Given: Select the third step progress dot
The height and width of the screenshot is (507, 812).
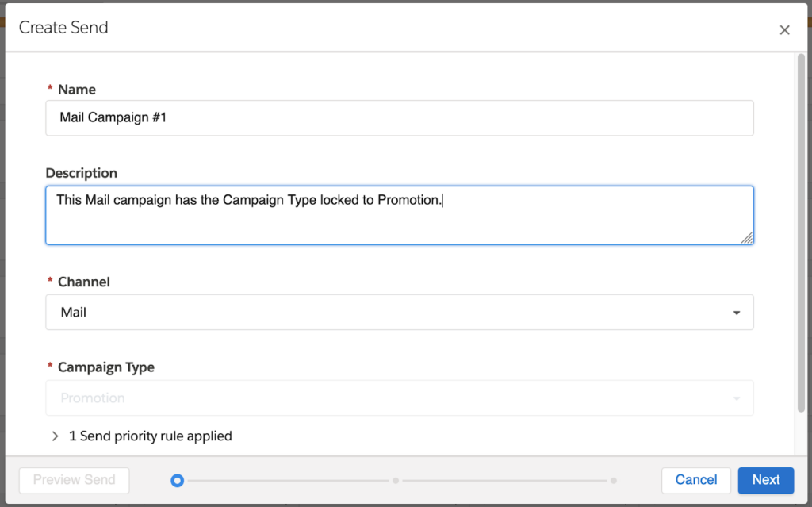Looking at the screenshot, I should click(x=614, y=480).
